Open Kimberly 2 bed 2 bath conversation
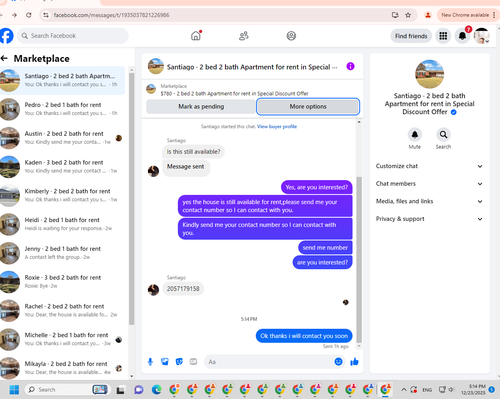The width and height of the screenshot is (500, 399). [x=63, y=195]
